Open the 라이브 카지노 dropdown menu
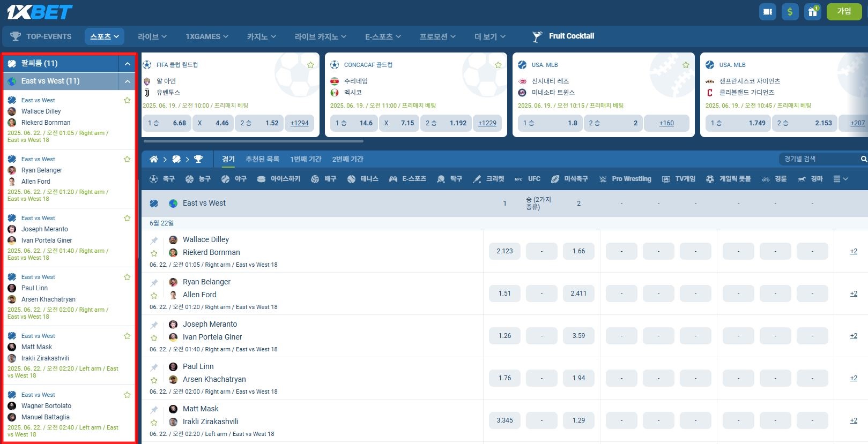868x444 pixels. point(321,36)
